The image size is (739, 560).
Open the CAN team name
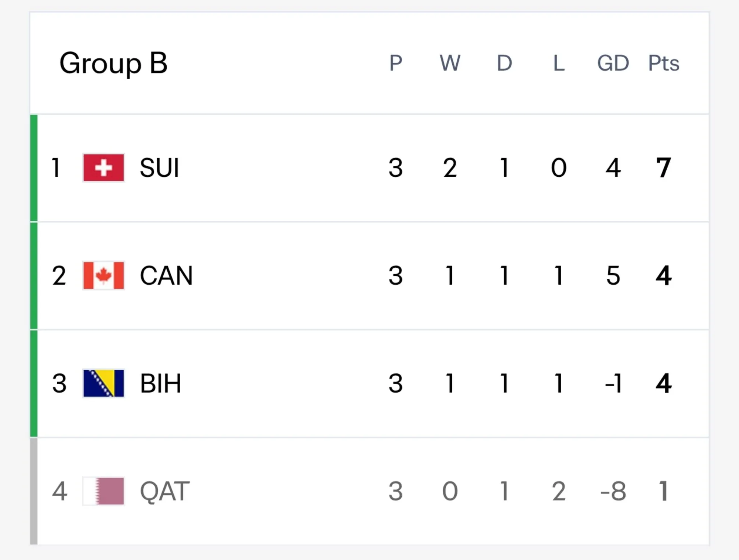coord(166,276)
